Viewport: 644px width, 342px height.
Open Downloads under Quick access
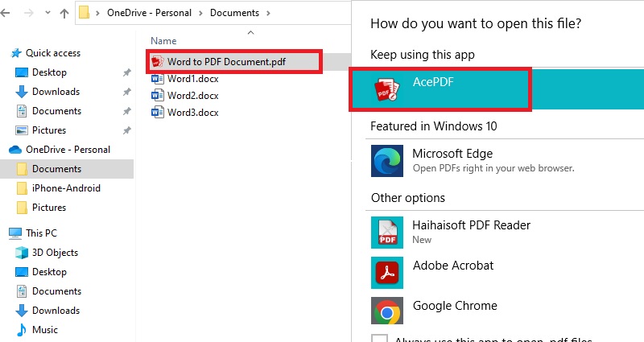pos(56,92)
